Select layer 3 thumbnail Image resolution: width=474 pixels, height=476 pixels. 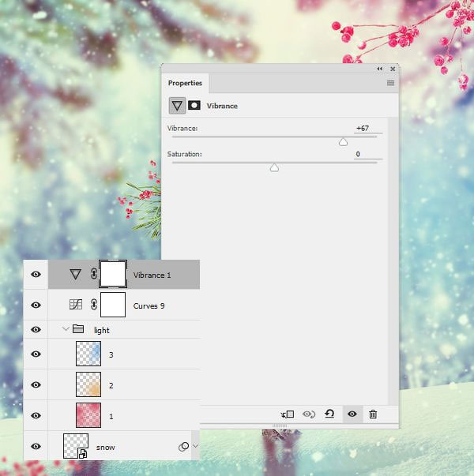88,354
